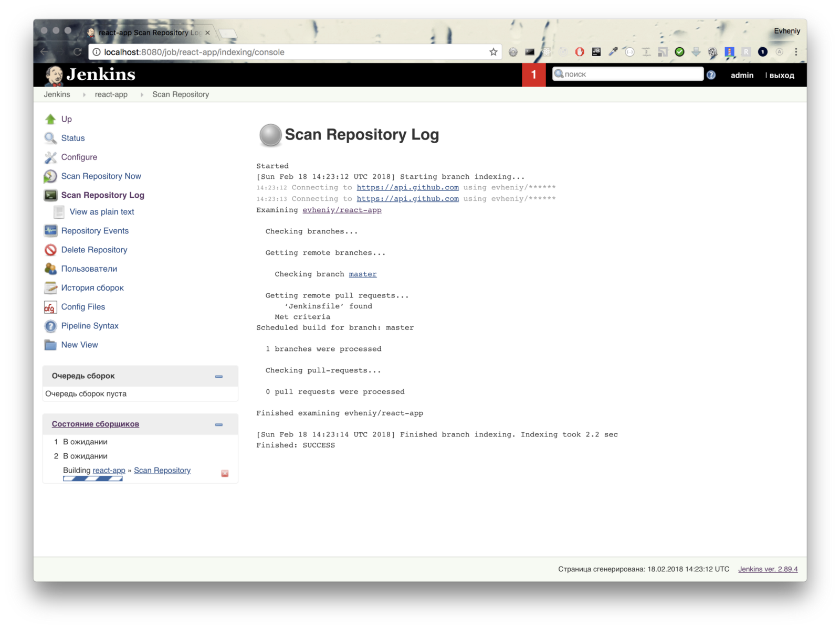Image resolution: width=840 pixels, height=629 pixels.
Task: Click the second api.github.com link in log
Action: 407,199
